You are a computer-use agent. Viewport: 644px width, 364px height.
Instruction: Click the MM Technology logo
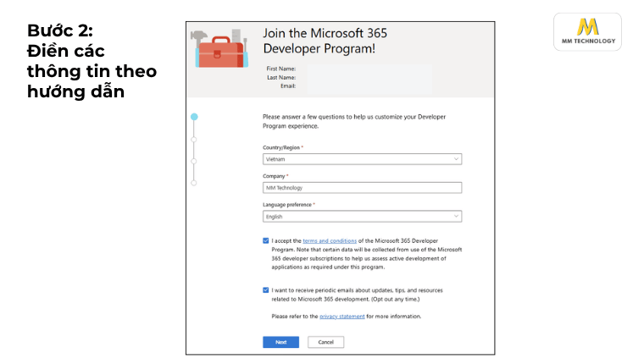(588, 32)
